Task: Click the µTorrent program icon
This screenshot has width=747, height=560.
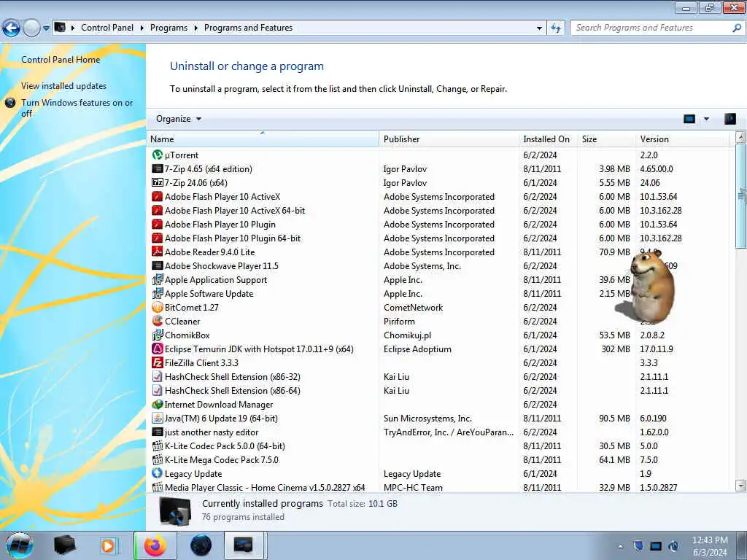Action: pos(158,155)
